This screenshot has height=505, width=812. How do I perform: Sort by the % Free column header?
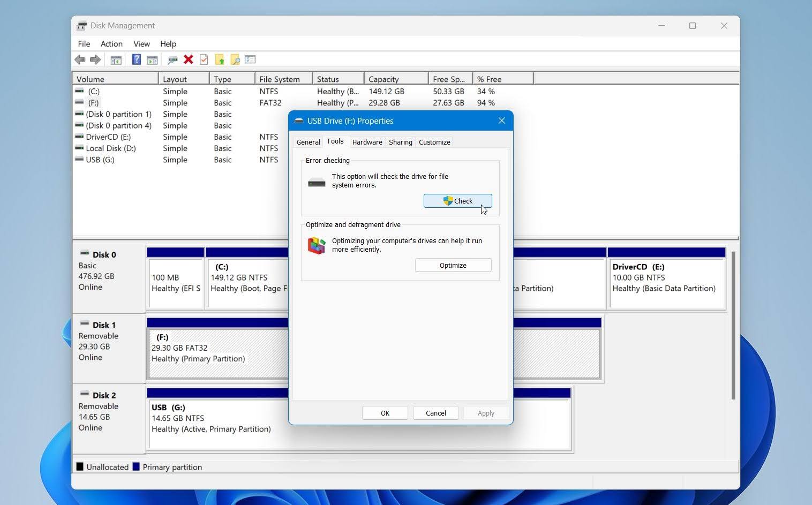[503, 79]
